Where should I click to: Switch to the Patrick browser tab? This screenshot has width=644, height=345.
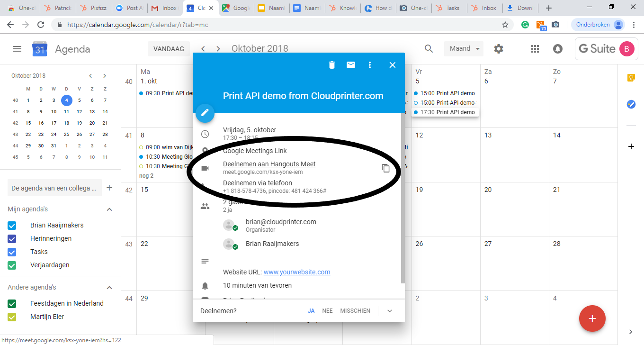point(58,8)
